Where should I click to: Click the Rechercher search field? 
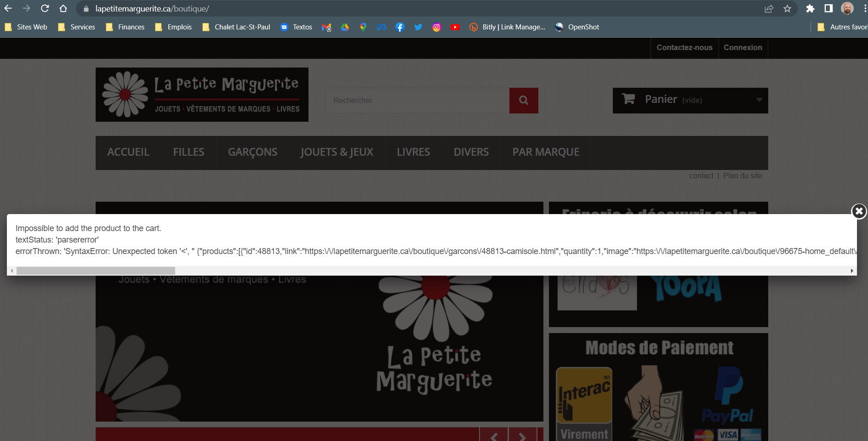pyautogui.click(x=417, y=100)
